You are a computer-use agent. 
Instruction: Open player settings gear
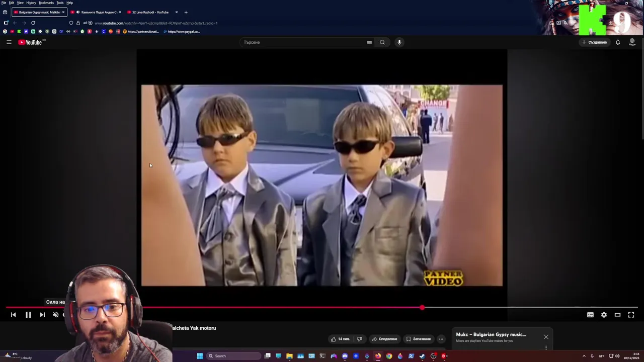[x=604, y=315]
